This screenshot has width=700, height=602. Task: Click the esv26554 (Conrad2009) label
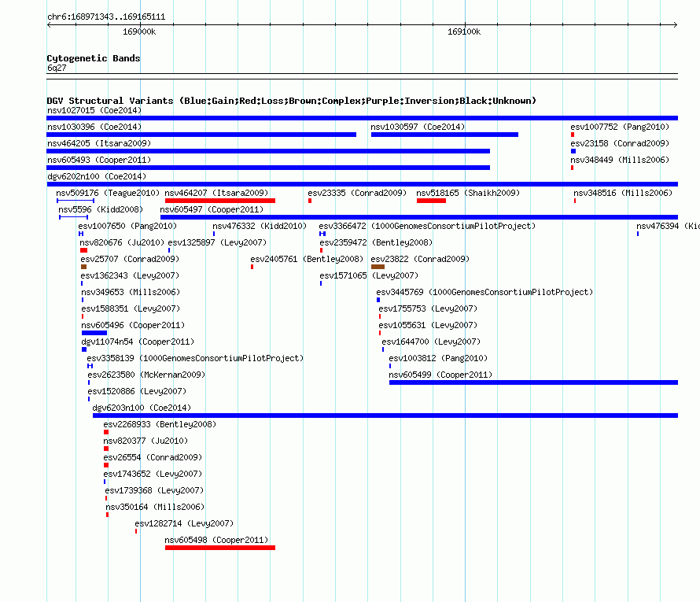(153, 457)
